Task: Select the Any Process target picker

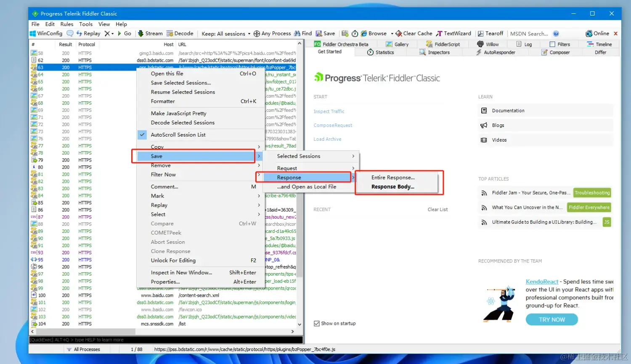Action: pyautogui.click(x=272, y=34)
